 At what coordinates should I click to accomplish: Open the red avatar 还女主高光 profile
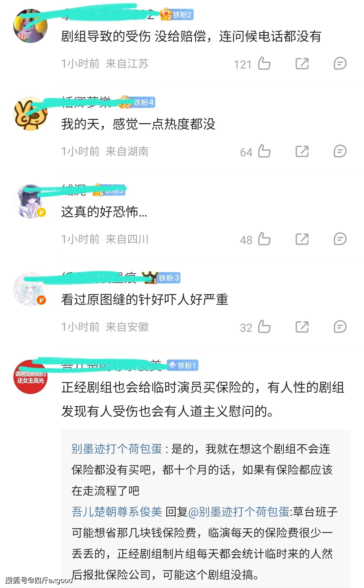tap(31, 377)
